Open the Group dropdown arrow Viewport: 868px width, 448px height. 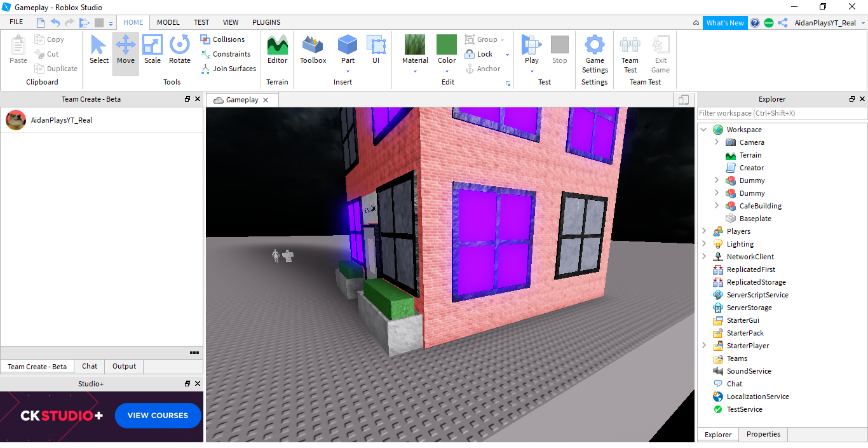coord(503,39)
